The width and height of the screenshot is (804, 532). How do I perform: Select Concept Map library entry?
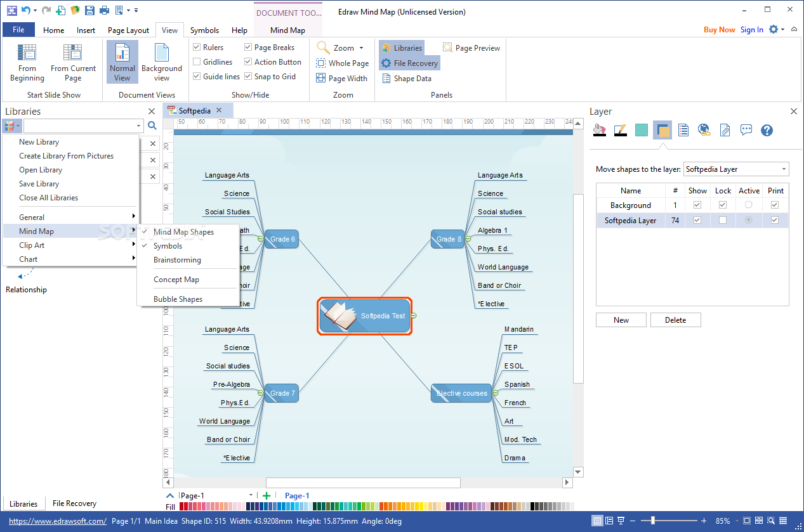(176, 280)
